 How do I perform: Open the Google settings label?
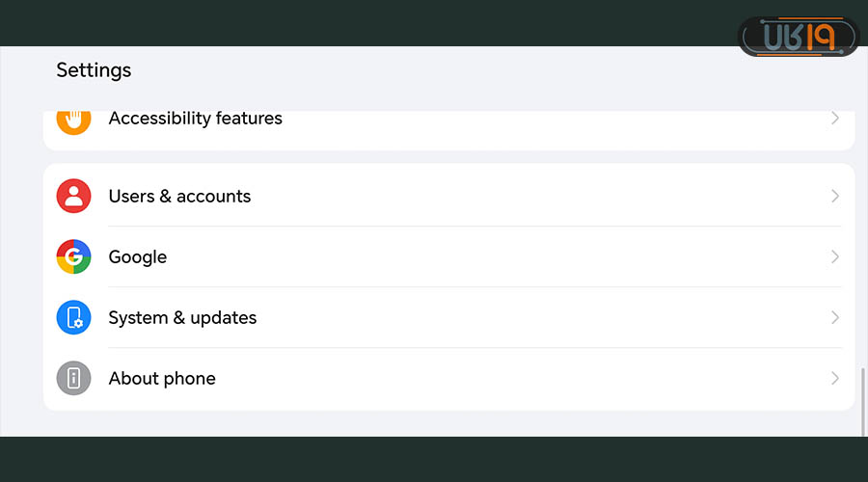[x=137, y=257]
